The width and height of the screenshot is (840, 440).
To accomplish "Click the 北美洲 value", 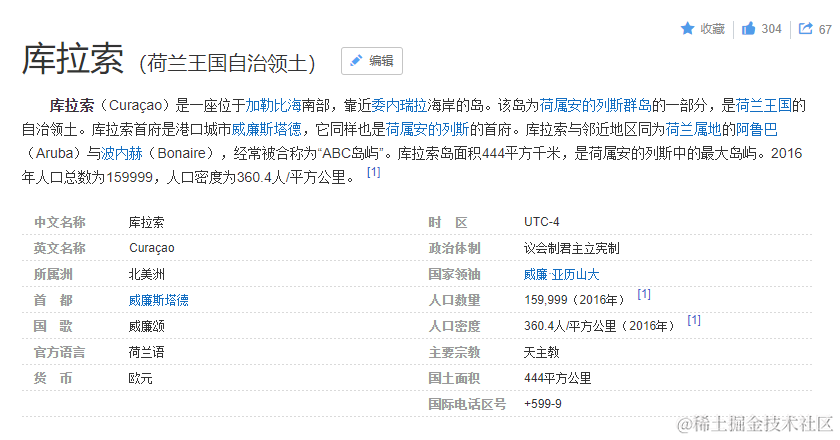I will 147,274.
